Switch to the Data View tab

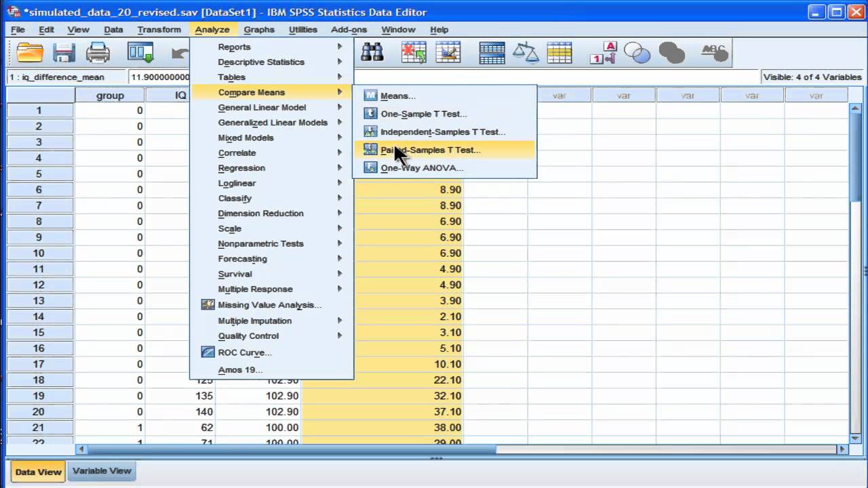coord(38,472)
